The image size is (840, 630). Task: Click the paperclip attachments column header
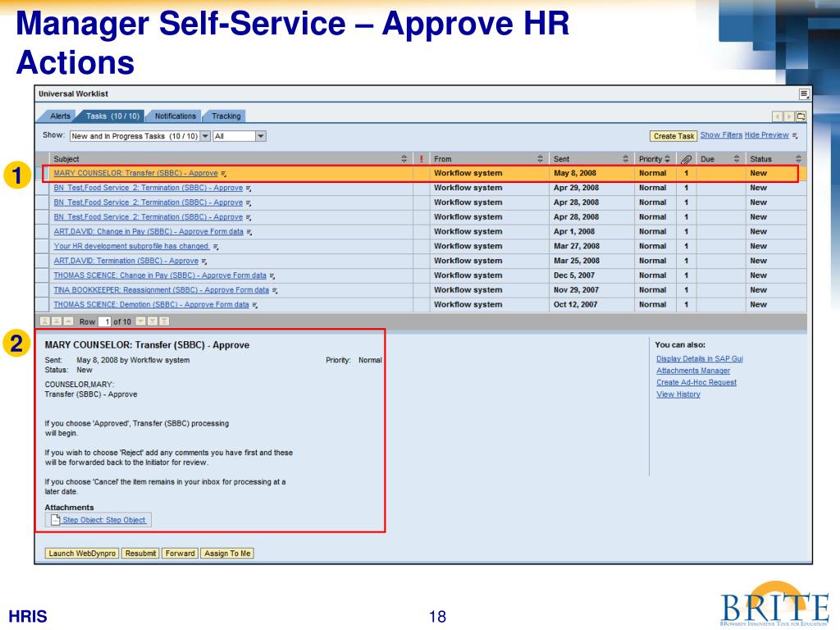tap(687, 159)
